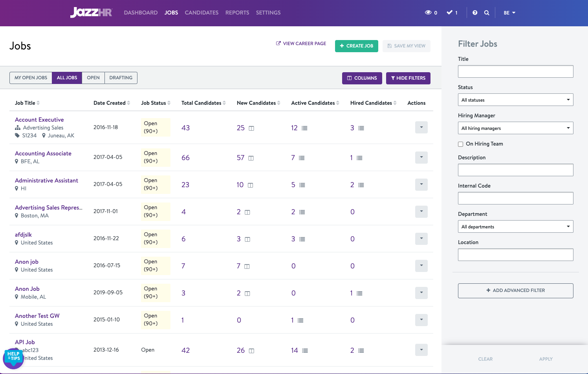The width and height of the screenshot is (588, 374).
Task: Open the Reports menu
Action: pos(237,13)
